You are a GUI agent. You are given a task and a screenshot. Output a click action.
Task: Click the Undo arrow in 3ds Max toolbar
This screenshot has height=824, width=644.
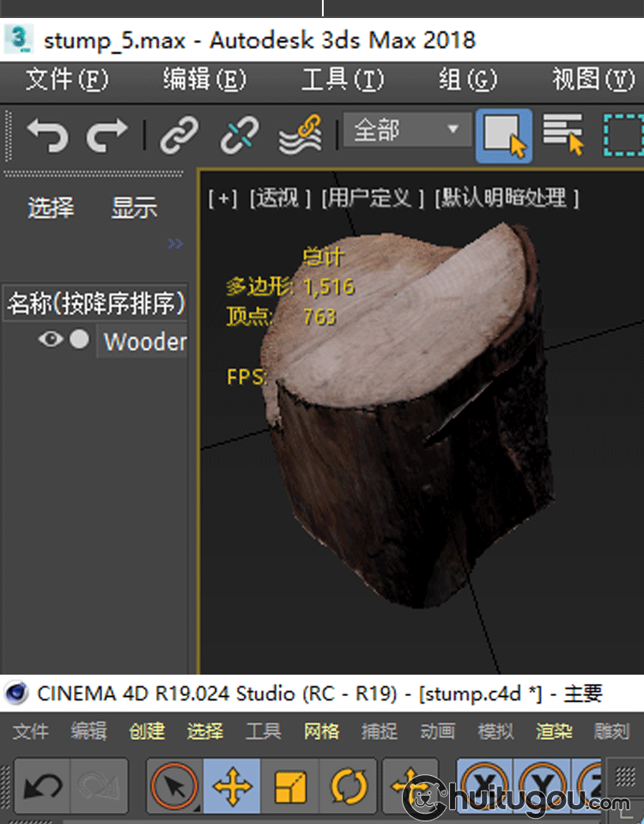pyautogui.click(x=46, y=136)
